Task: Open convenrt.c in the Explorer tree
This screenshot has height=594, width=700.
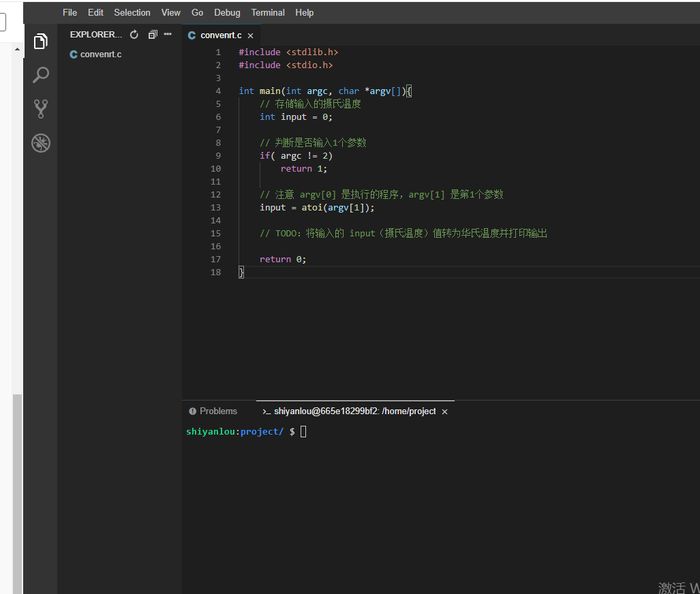Action: point(100,54)
